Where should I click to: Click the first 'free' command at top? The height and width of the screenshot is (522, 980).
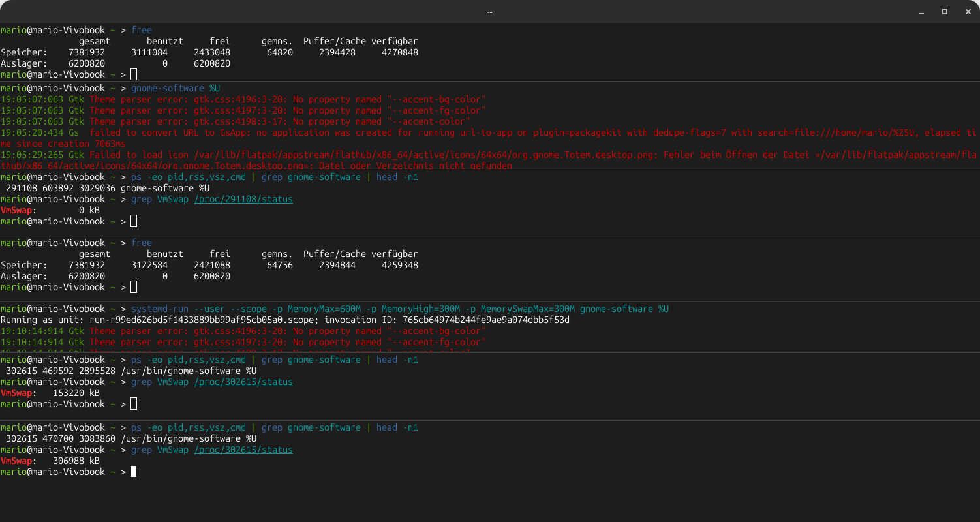[142, 30]
